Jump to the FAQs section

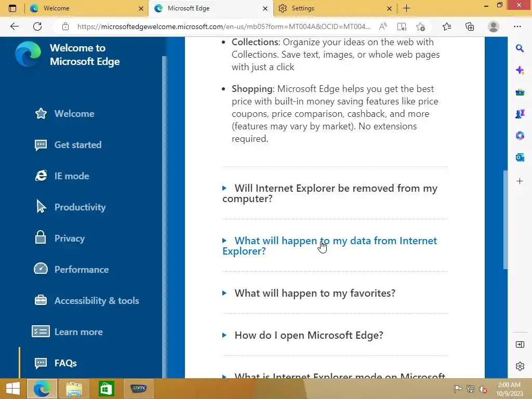coord(56,363)
